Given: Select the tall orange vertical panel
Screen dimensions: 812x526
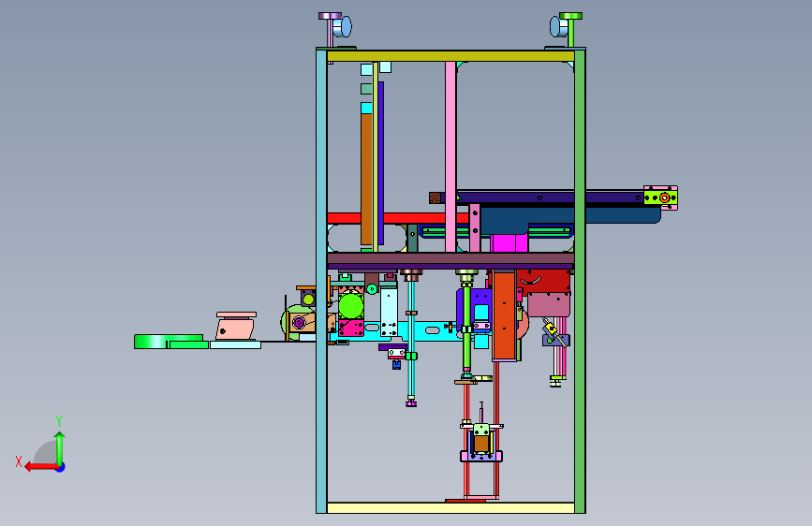Looking at the screenshot, I should coord(366,179).
